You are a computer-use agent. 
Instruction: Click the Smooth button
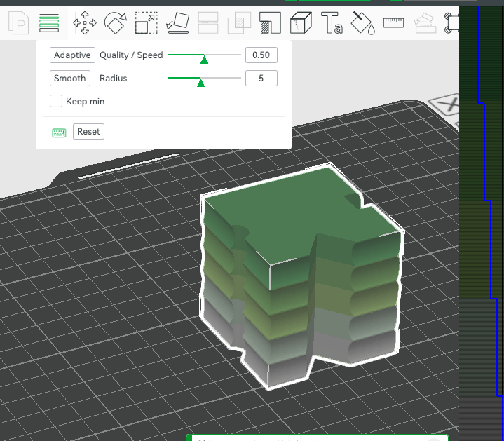(70, 78)
